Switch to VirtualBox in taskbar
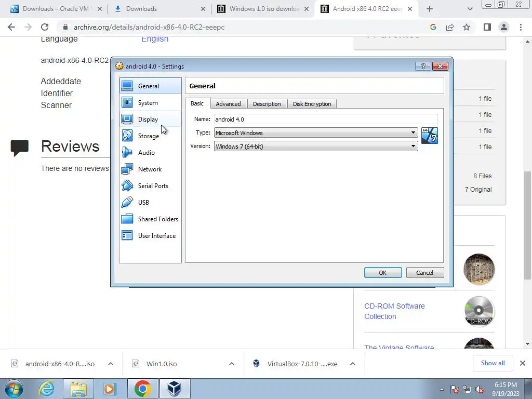532x399 pixels. [175, 389]
